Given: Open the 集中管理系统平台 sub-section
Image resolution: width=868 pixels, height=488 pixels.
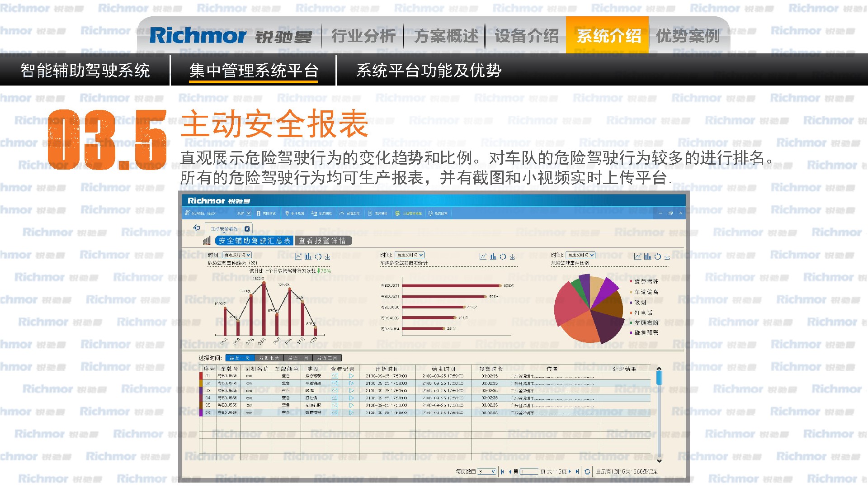Looking at the screenshot, I should click(254, 71).
